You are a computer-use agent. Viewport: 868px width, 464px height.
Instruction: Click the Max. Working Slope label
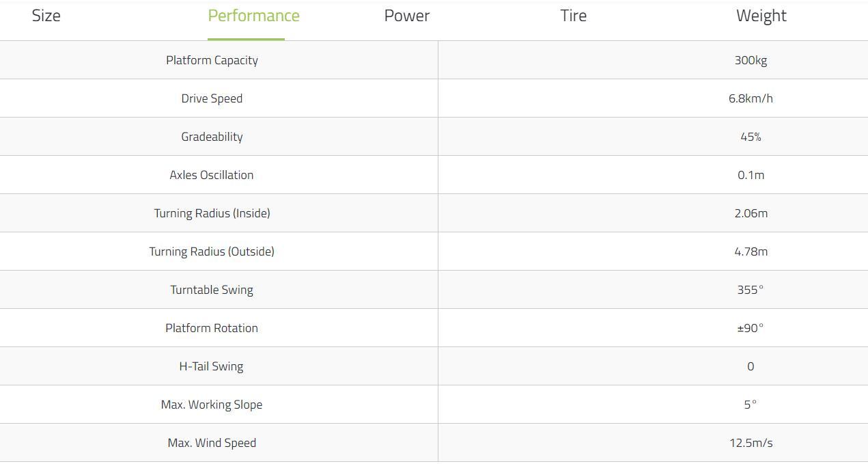coord(212,405)
